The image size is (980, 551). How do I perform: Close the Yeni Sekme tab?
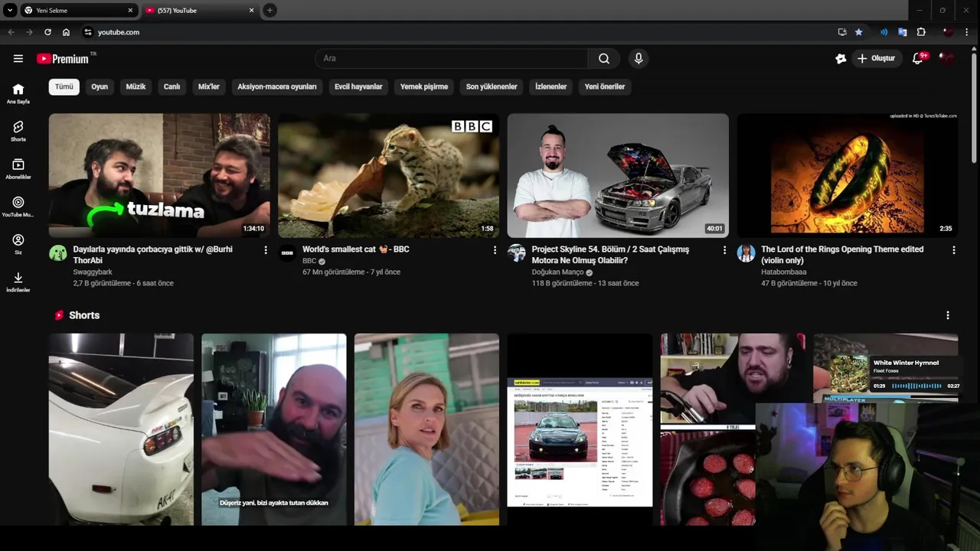tap(130, 11)
